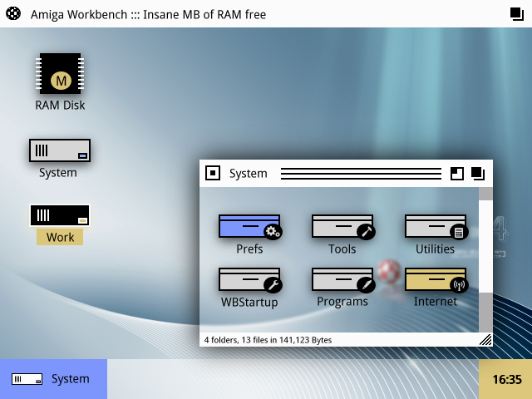The image size is (532, 399).
Task: Click the System window depth gadget
Action: [x=478, y=174]
